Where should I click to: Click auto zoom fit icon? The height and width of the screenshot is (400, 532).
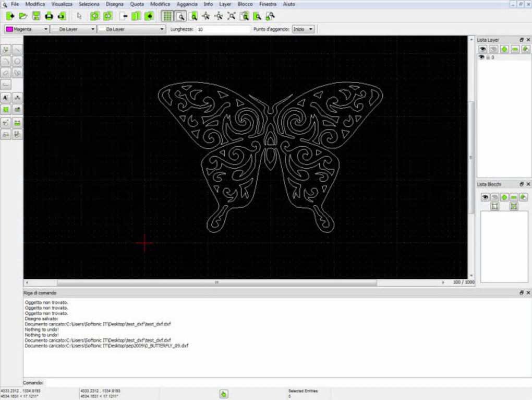pos(232,16)
